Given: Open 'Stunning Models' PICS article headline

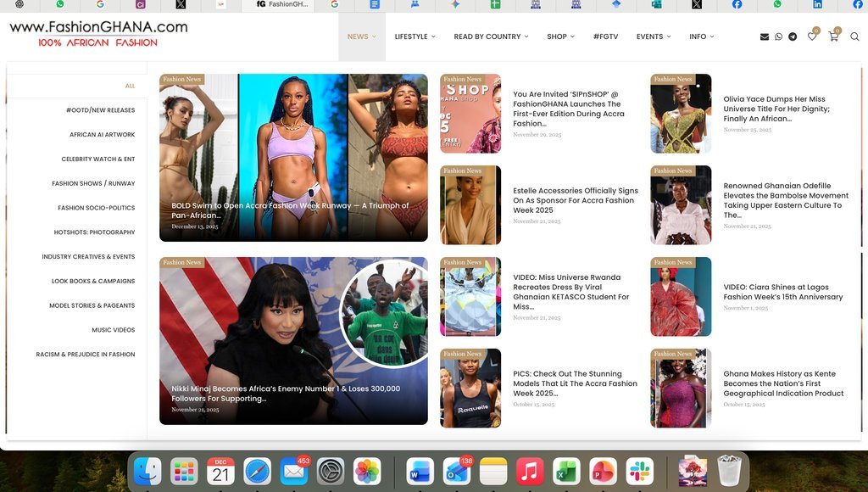Looking at the screenshot, I should coord(575,383).
